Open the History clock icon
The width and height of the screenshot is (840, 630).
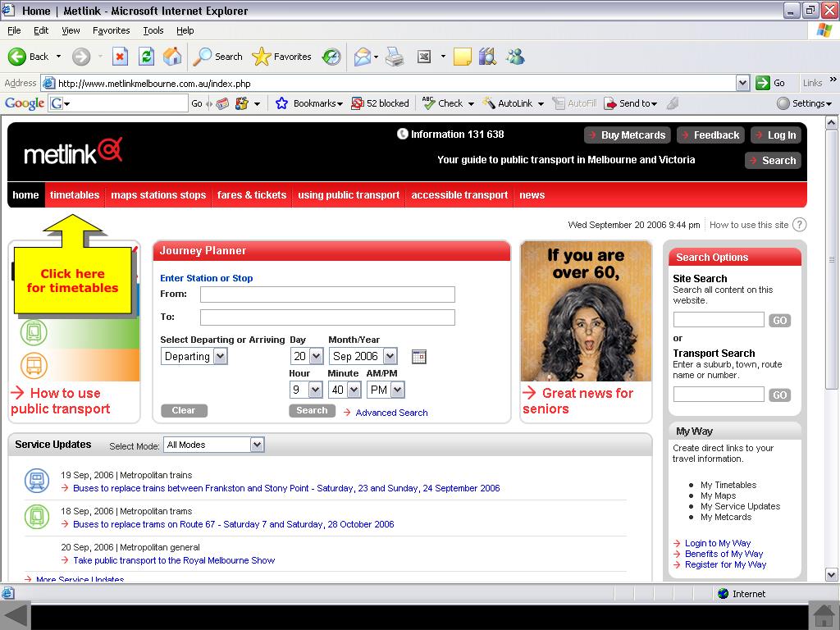[331, 57]
